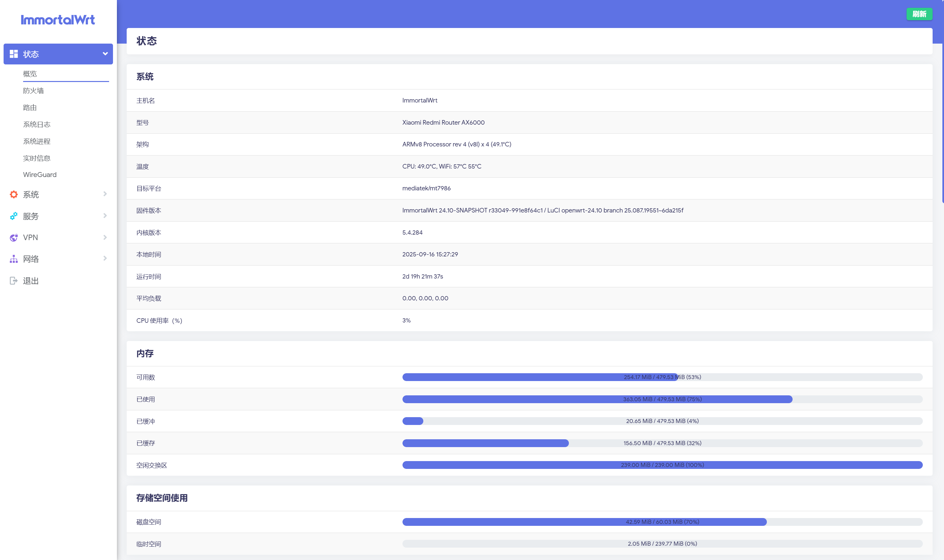Click the Network topology icon

point(14,259)
